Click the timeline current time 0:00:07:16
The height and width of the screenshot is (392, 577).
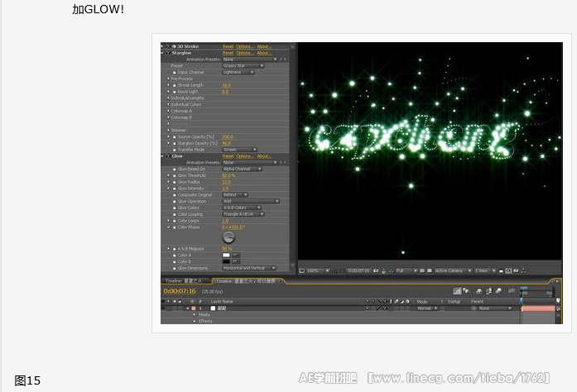pos(180,291)
